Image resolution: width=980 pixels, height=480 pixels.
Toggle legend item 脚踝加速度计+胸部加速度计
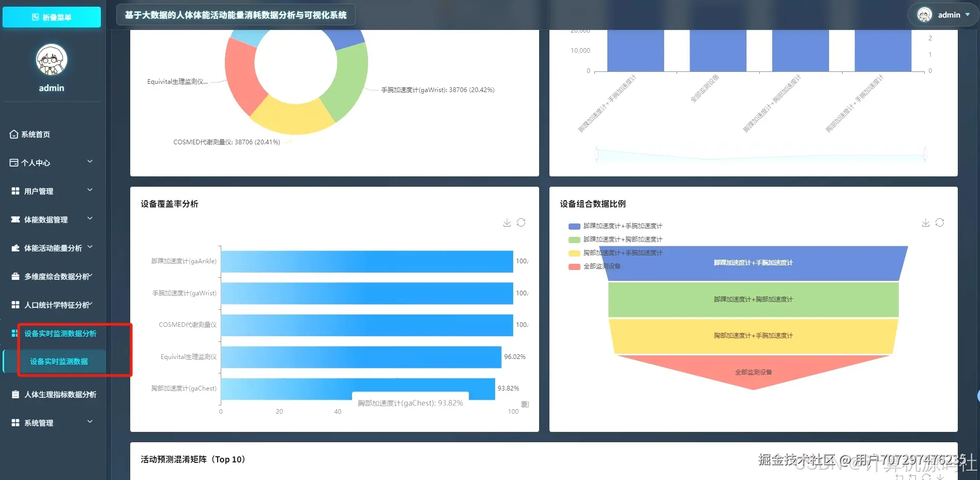point(615,239)
